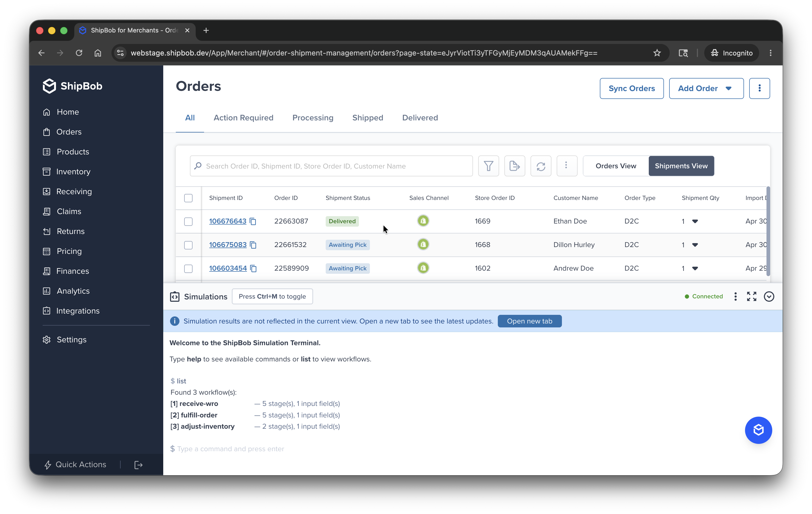Bookmark this page with the star icon
Image resolution: width=812 pixels, height=514 pixels.
(x=657, y=53)
